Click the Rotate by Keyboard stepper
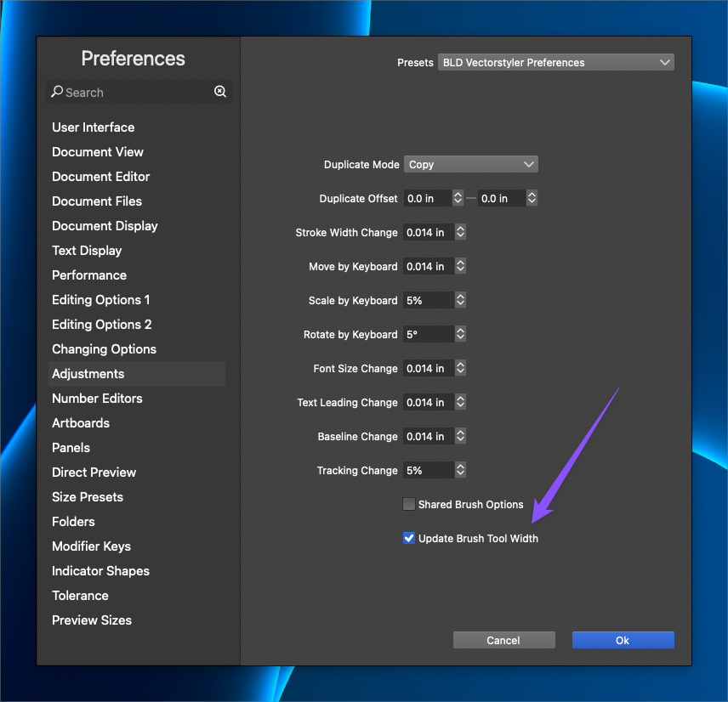Screen dimensions: 728x702 click(x=460, y=334)
